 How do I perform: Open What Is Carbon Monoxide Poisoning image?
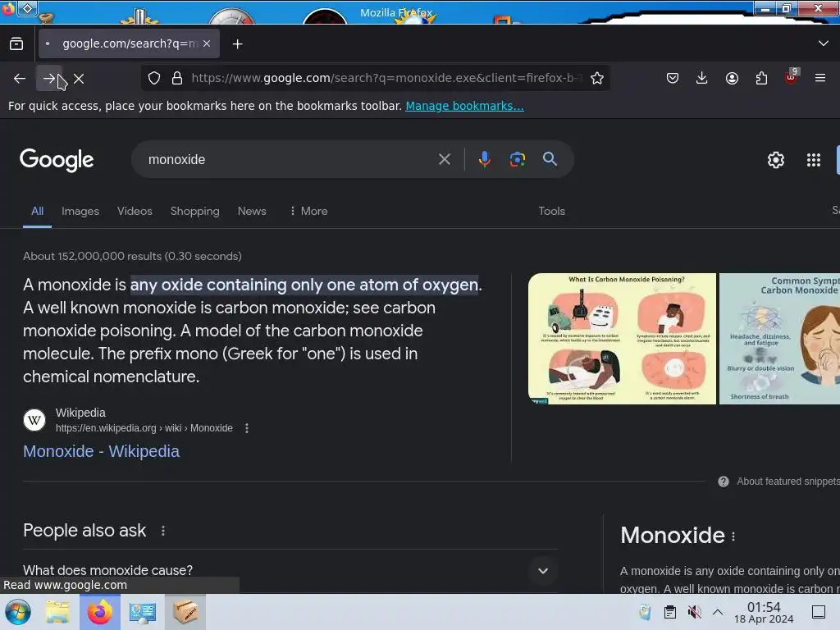(x=622, y=339)
